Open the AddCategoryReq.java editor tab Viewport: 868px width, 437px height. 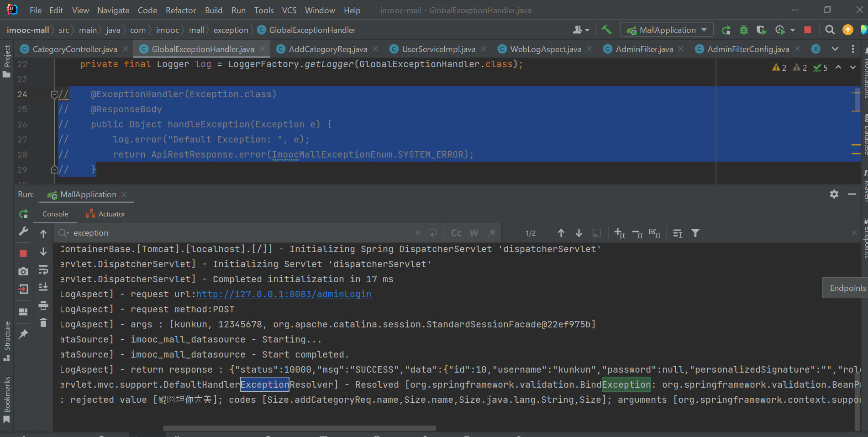click(328, 49)
